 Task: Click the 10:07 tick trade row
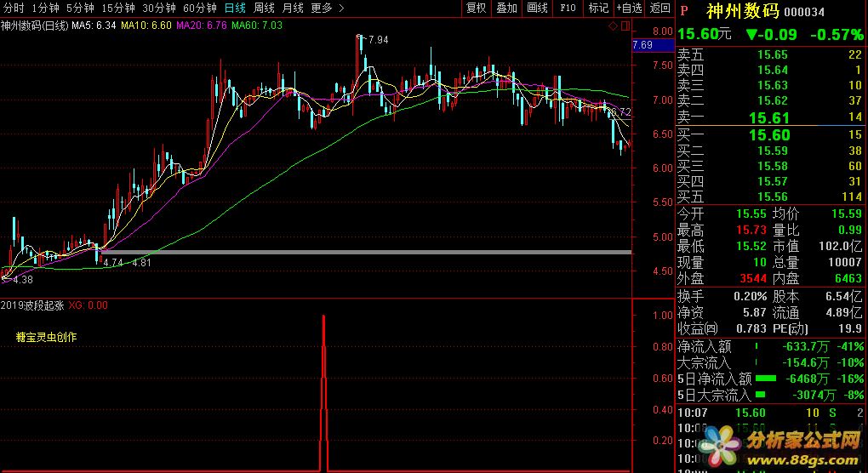pyautogui.click(x=770, y=413)
